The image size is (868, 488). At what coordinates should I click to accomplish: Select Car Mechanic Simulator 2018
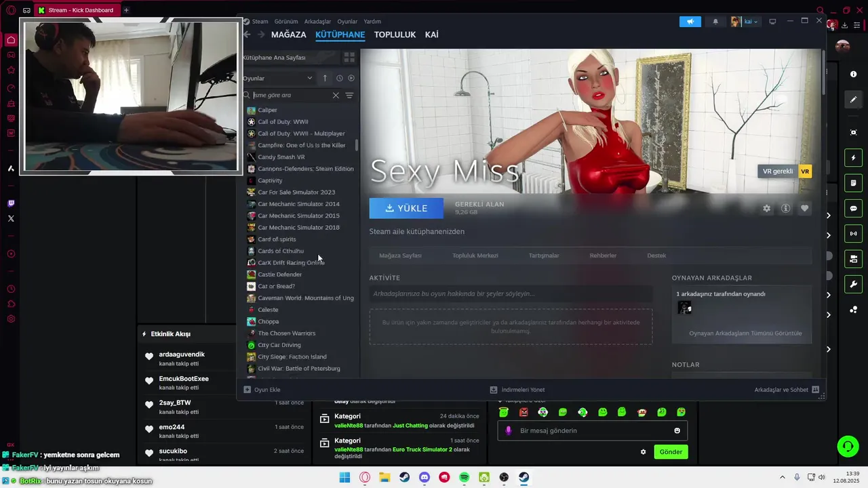pyautogui.click(x=298, y=228)
